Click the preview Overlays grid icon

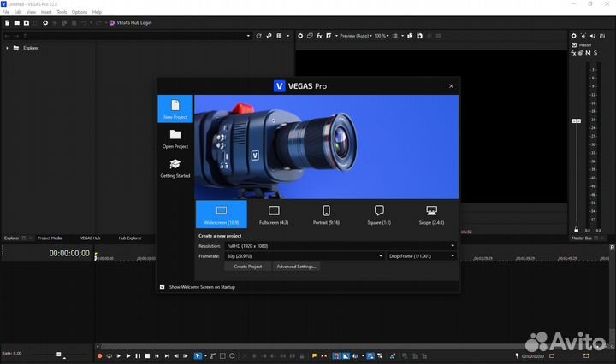(x=395, y=36)
